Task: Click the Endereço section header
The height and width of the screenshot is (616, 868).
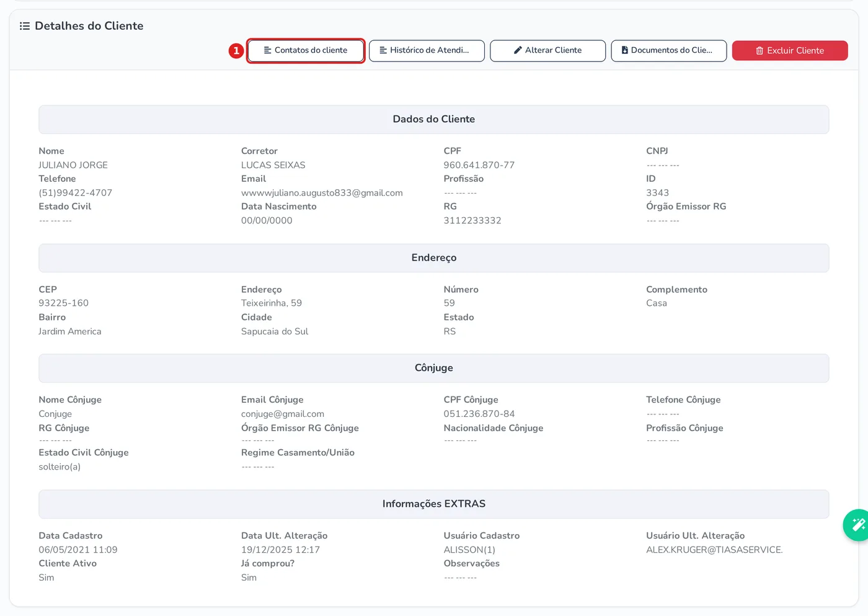Action: coord(434,257)
